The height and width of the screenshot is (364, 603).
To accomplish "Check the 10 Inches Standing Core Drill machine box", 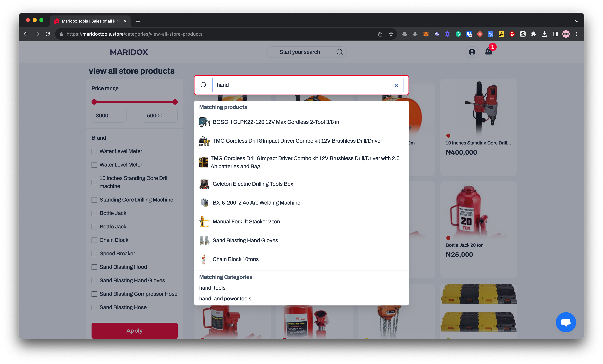I will pyautogui.click(x=94, y=182).
